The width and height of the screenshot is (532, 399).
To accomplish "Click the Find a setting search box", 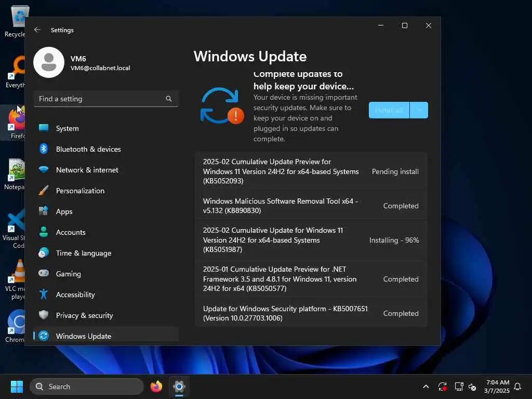I will tap(106, 99).
